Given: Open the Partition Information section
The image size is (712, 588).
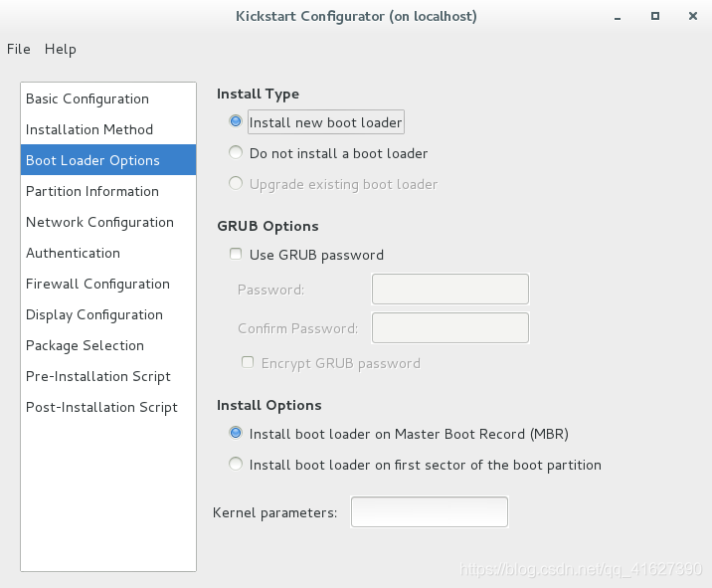Looking at the screenshot, I should [108, 191].
